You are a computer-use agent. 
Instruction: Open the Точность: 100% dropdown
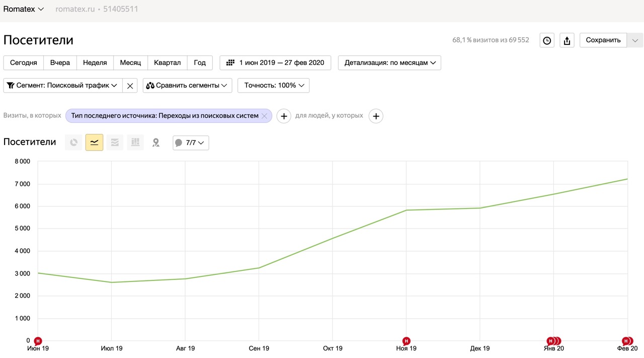pyautogui.click(x=273, y=86)
